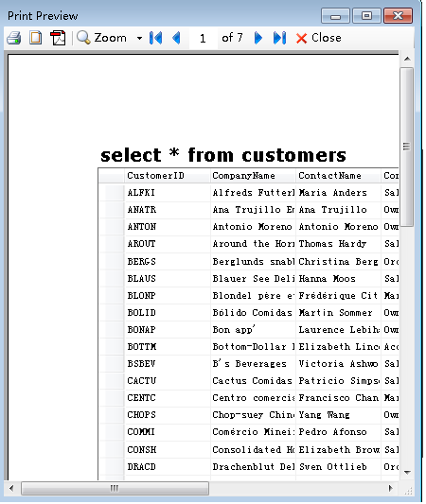Click the BSBEV cell
Image resolution: width=426 pixels, height=504 pixels.
[x=168, y=364]
